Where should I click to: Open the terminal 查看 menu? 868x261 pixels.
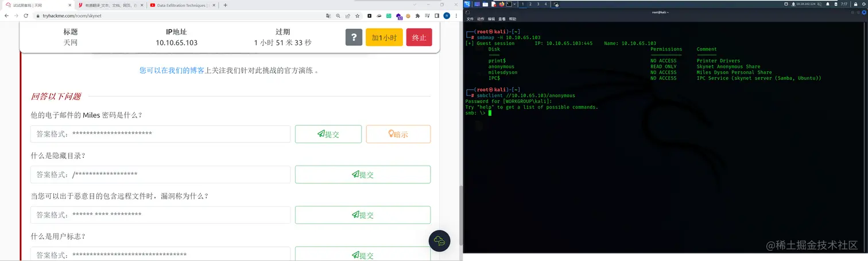pyautogui.click(x=501, y=19)
